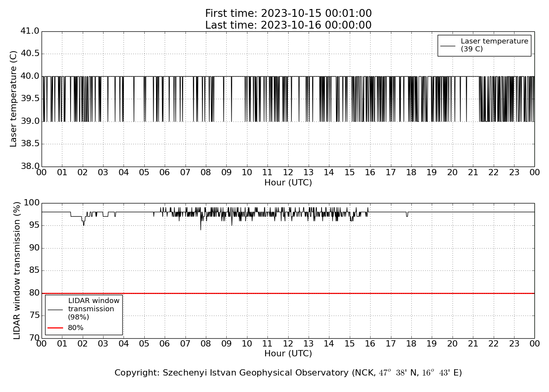
Task: Click the 'First time: 2023-10-15 00:01:00' title line
Action: 288,14
